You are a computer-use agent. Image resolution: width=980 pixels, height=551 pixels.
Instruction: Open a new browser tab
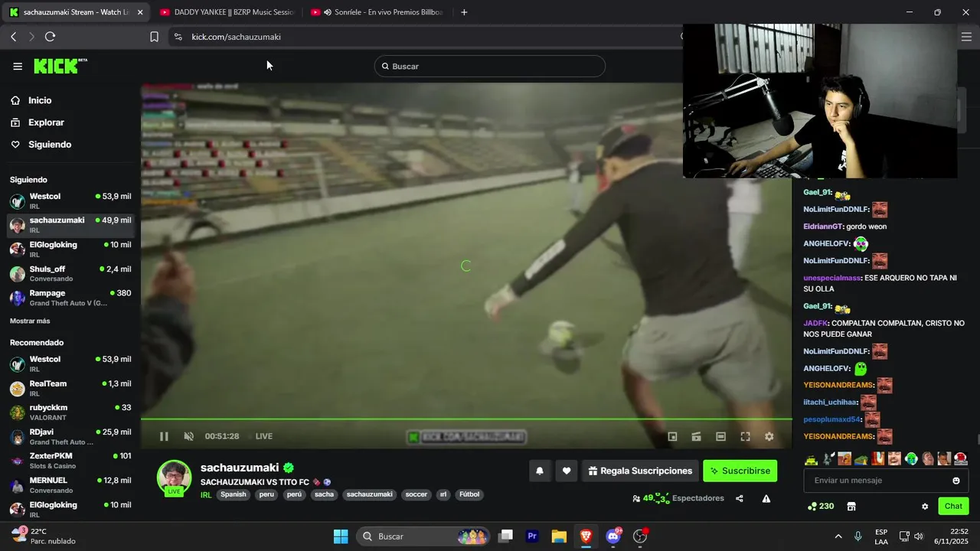tap(464, 12)
